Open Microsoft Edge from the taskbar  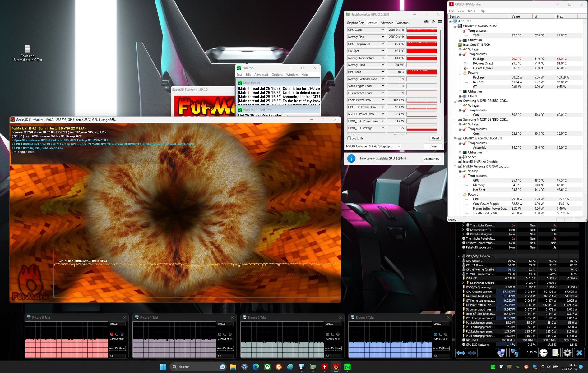256,367
